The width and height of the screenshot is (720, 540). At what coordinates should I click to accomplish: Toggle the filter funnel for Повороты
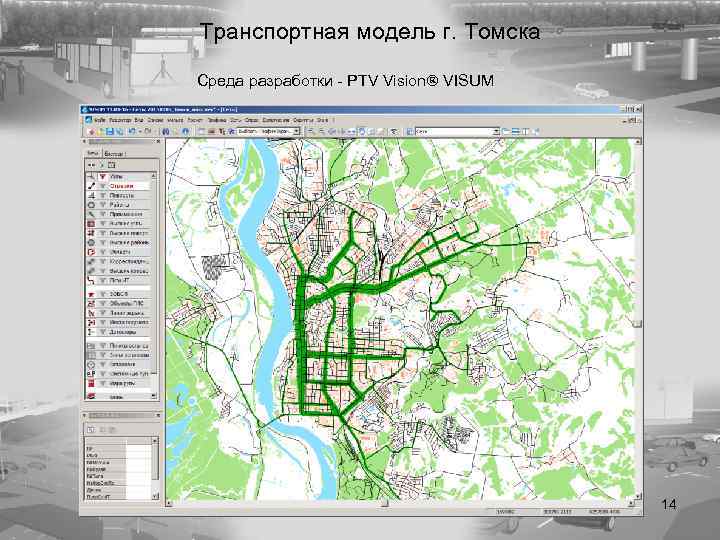(103, 196)
